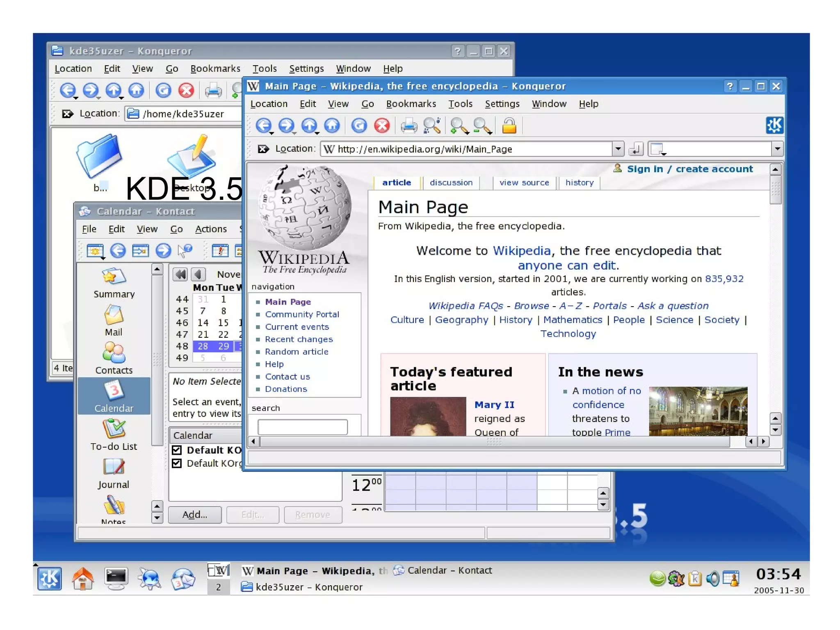Open Journal in Kontact sidebar
Image resolution: width=840 pixels, height=630 pixels.
[x=114, y=473]
